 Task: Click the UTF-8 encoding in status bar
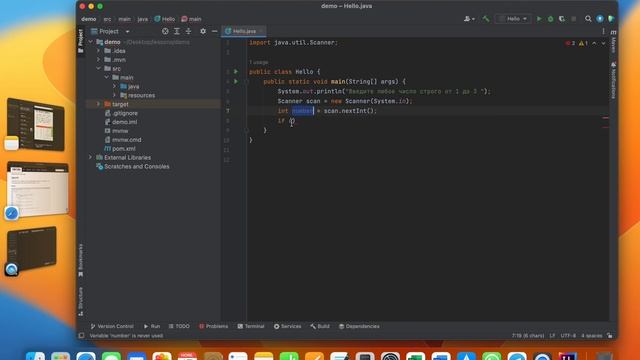click(568, 336)
